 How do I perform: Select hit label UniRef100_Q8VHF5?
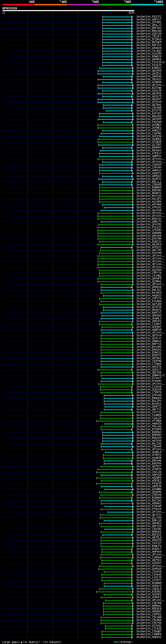coord(149,278)
